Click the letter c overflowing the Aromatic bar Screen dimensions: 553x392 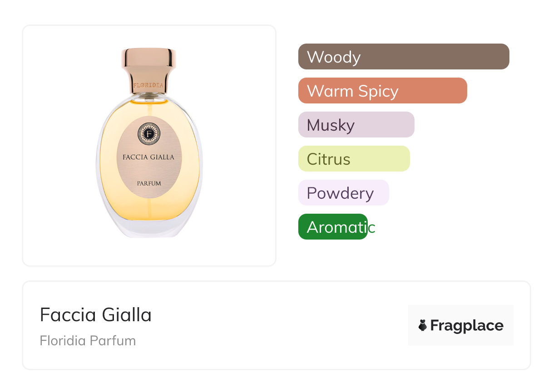click(372, 227)
